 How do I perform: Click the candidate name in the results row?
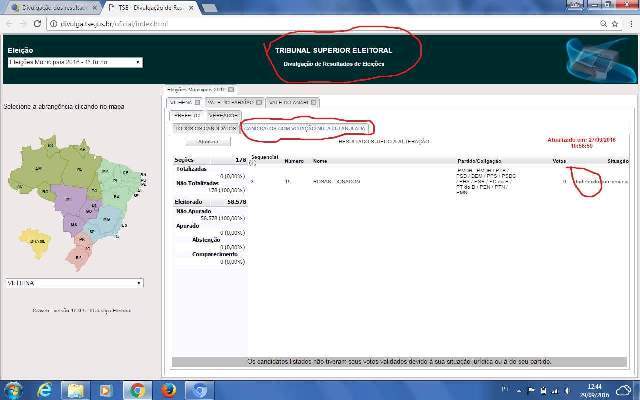pos(336,181)
